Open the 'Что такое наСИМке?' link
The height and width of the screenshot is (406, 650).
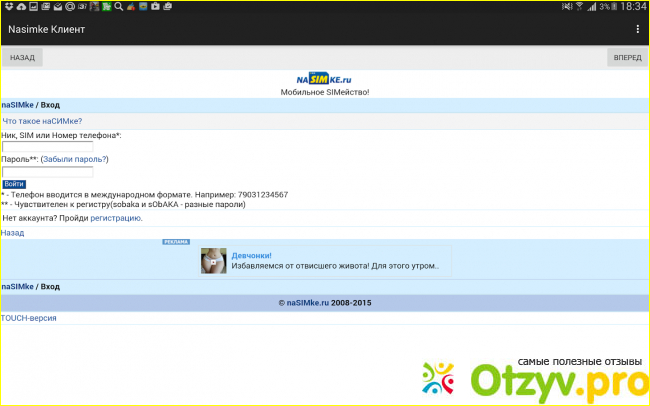[x=42, y=120]
